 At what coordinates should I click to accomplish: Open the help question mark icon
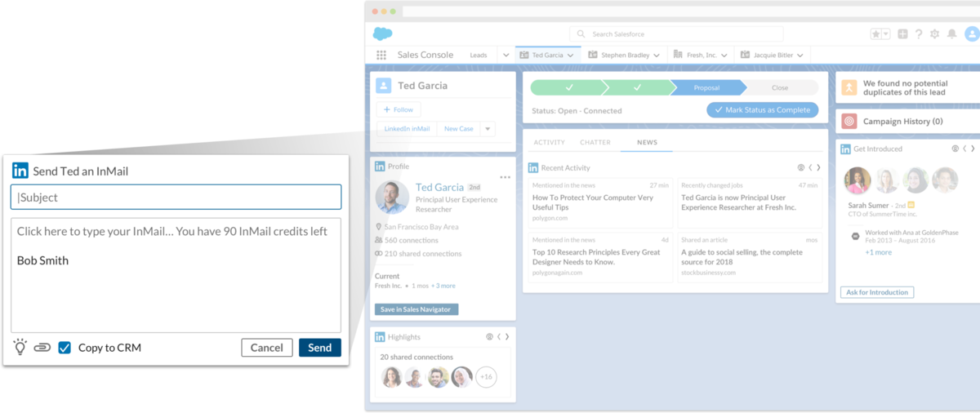tap(919, 34)
